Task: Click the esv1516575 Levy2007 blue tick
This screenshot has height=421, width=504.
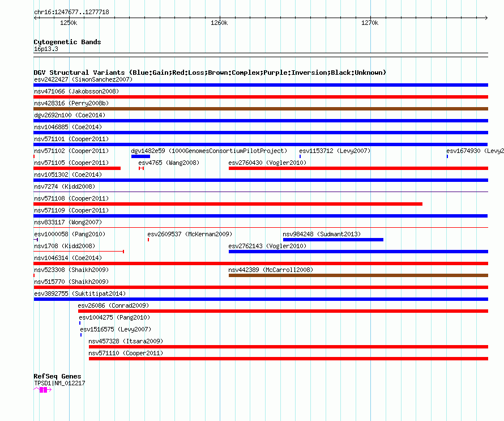Action: (81, 335)
